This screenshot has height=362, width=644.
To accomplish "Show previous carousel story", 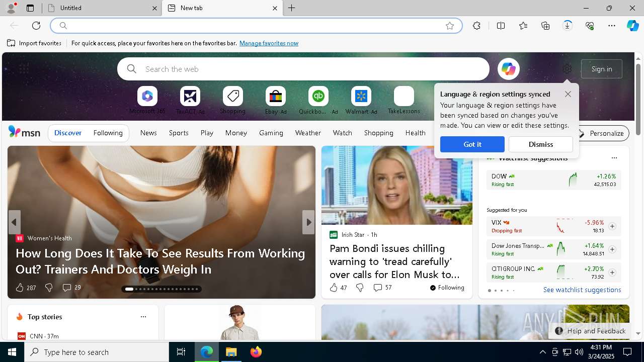I will [x=14, y=222].
